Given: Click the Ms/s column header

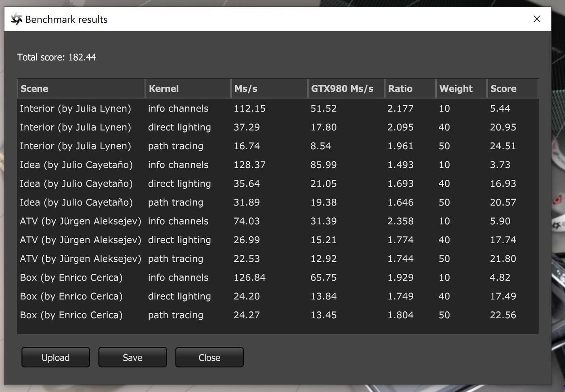Looking at the screenshot, I should (269, 89).
